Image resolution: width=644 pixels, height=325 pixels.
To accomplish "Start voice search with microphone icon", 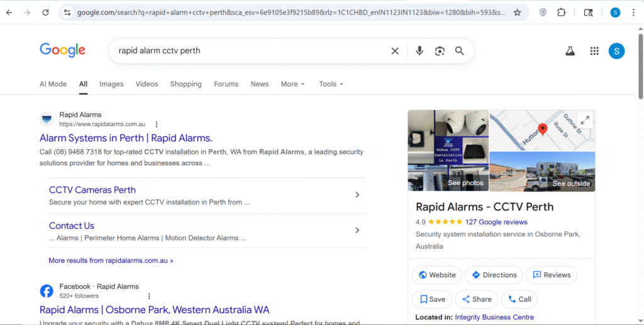I will (419, 51).
